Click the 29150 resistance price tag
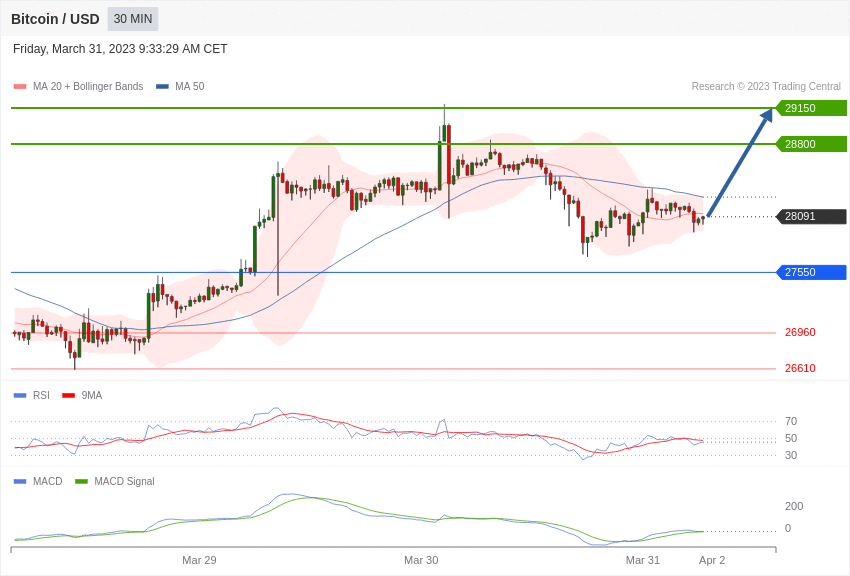850x576 pixels. click(x=811, y=108)
